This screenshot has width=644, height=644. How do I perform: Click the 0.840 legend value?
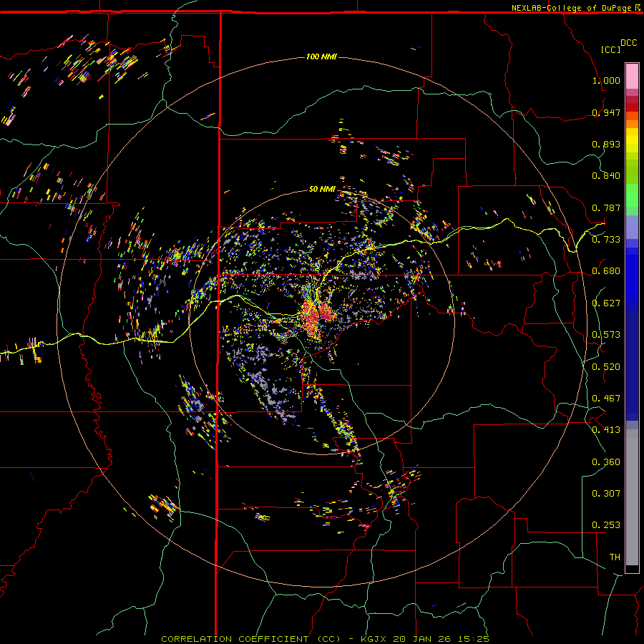[606, 176]
